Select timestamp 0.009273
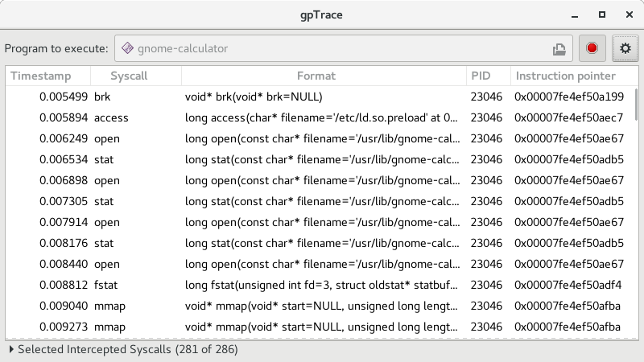Viewport: 644px width, 362px height. (64, 327)
